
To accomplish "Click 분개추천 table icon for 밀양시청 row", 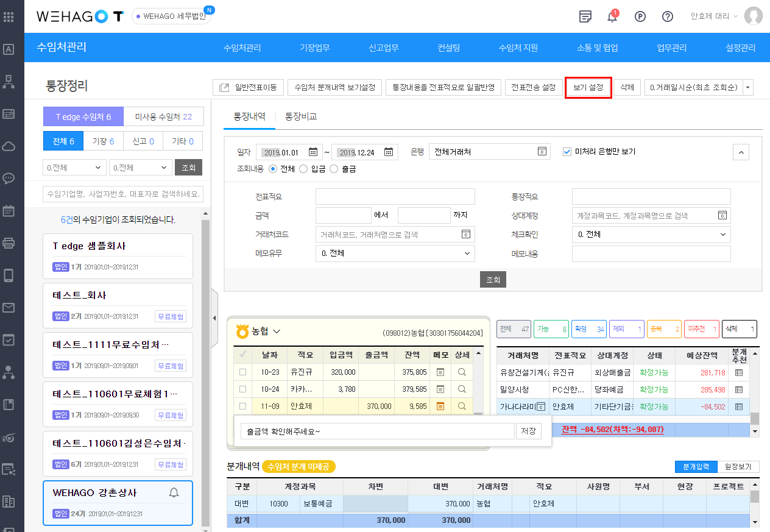I will [x=739, y=389].
